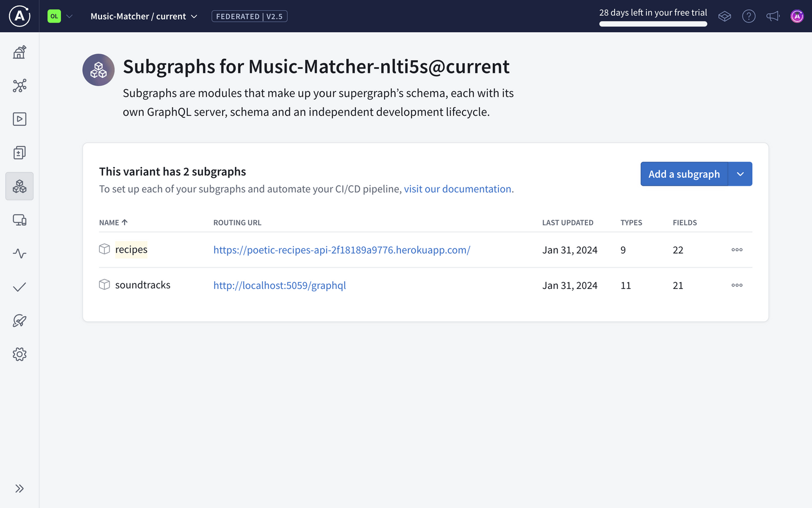
Task: Expand the Add a subgraph dropdown arrow
Action: [740, 174]
